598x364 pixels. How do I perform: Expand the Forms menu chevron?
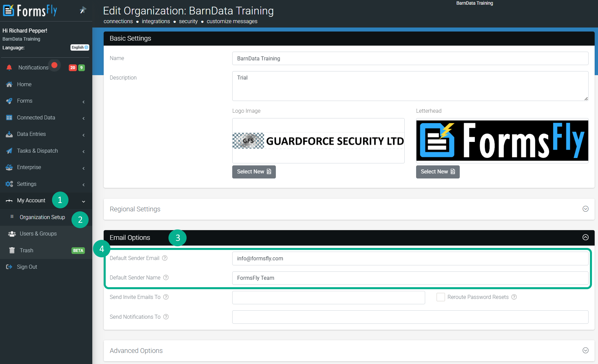[x=84, y=102]
